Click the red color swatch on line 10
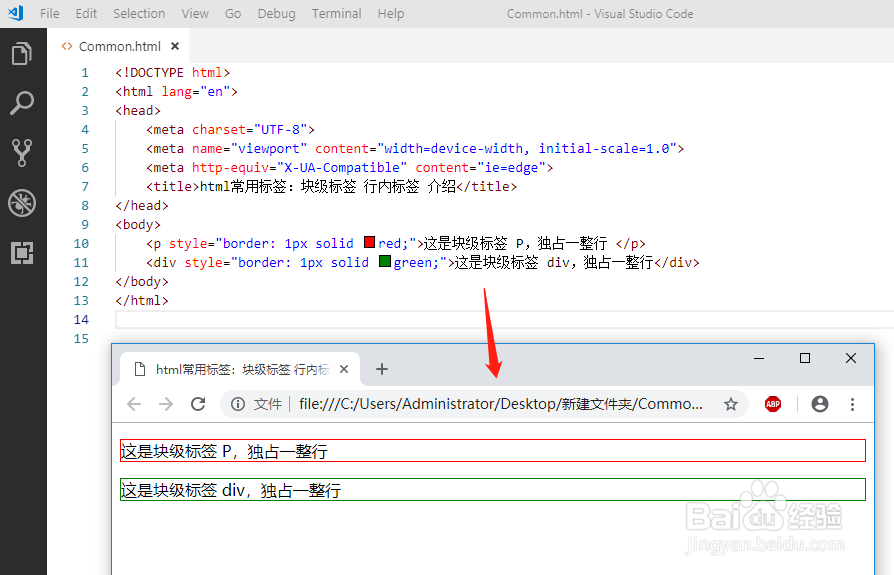Image resolution: width=894 pixels, height=575 pixels. pos(369,242)
